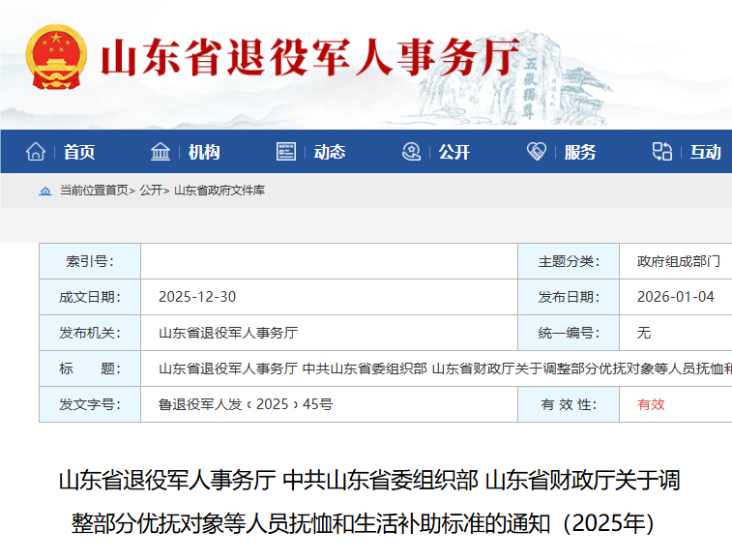
Task: Click the disclosure icon beside 公开
Action: 411,152
